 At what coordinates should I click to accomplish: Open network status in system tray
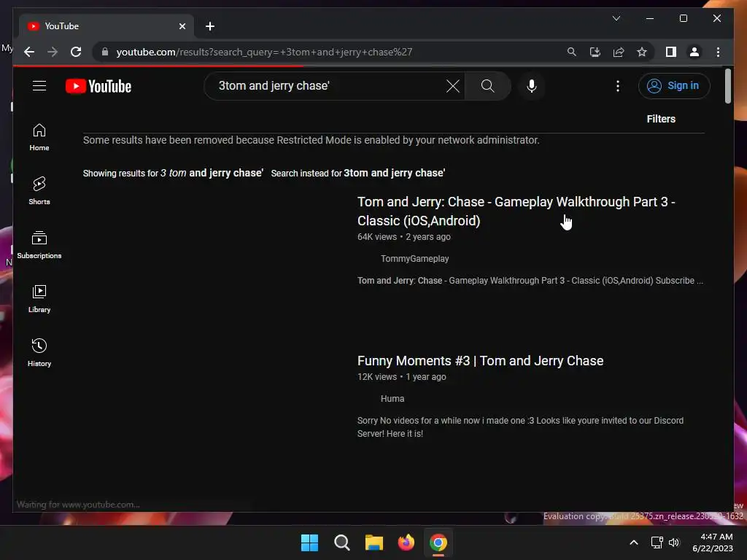point(657,542)
